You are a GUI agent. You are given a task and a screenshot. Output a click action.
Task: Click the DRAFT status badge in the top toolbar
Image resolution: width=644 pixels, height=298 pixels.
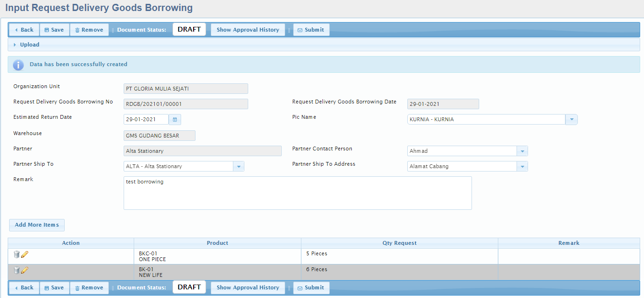coord(189,29)
